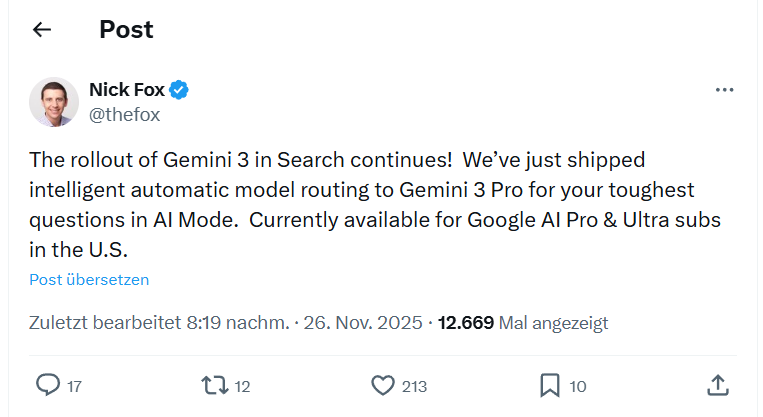Click the like count of 213
The image size is (763, 417).
(414, 386)
